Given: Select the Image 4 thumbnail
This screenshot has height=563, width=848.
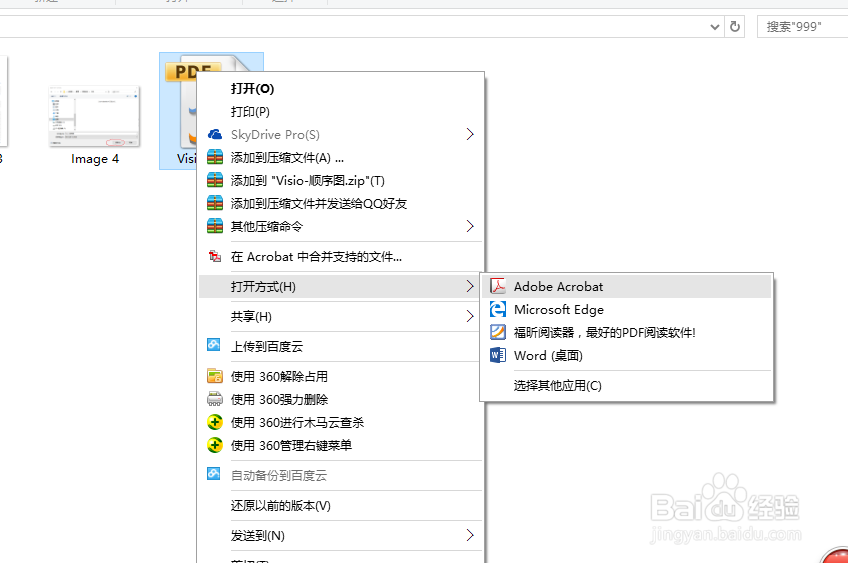Looking at the screenshot, I should pyautogui.click(x=95, y=116).
